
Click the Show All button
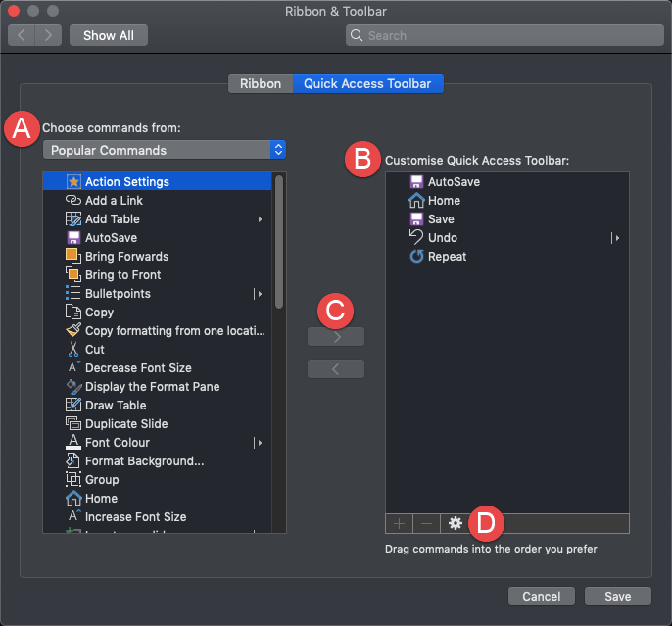tap(109, 35)
